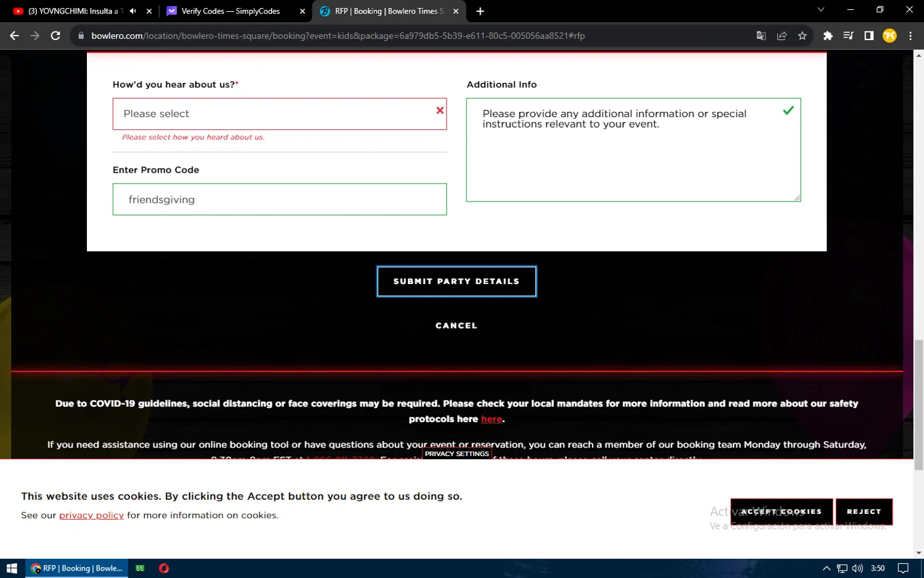
Task: Close the Bowlero booking tab
Action: click(456, 11)
